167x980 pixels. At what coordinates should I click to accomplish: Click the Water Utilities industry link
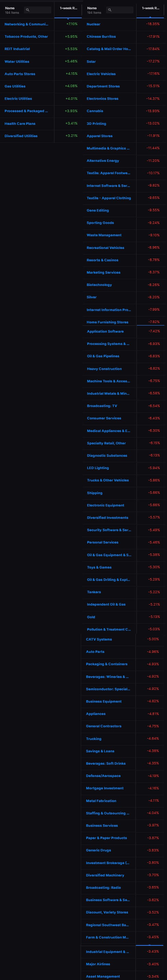coord(17,62)
